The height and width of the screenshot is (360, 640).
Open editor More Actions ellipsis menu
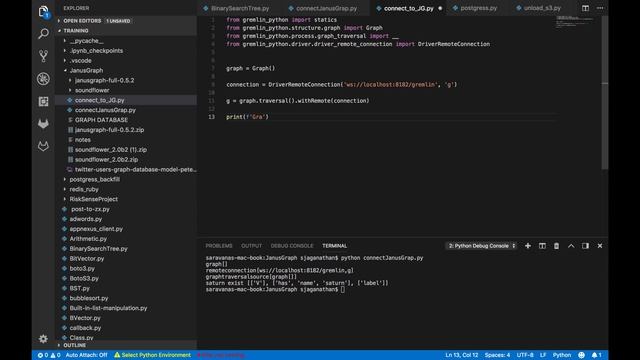[x=600, y=8]
